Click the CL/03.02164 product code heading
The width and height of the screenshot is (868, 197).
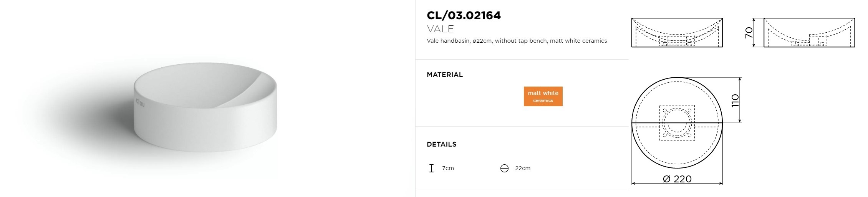pyautogui.click(x=464, y=15)
